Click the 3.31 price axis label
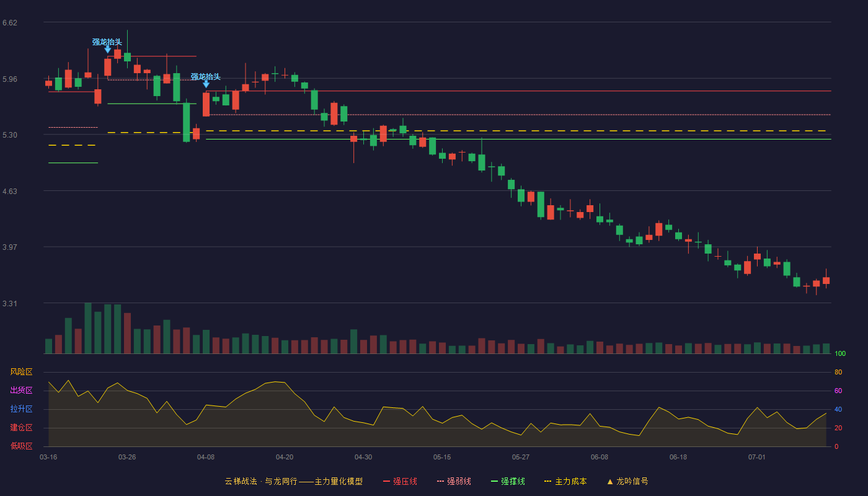Screen dimensions: 868x496 pos(10,304)
